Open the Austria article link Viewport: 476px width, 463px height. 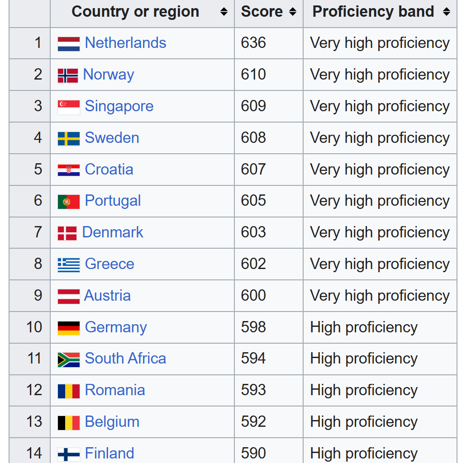(107, 296)
